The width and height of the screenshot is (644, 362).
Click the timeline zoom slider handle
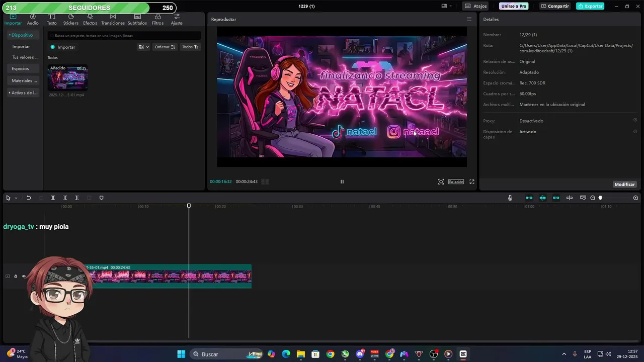coord(600,198)
